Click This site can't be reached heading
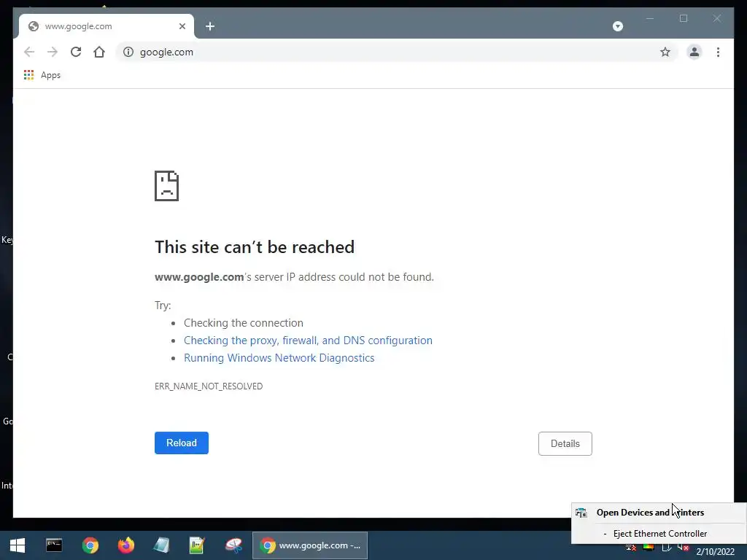The width and height of the screenshot is (747, 560). (255, 247)
